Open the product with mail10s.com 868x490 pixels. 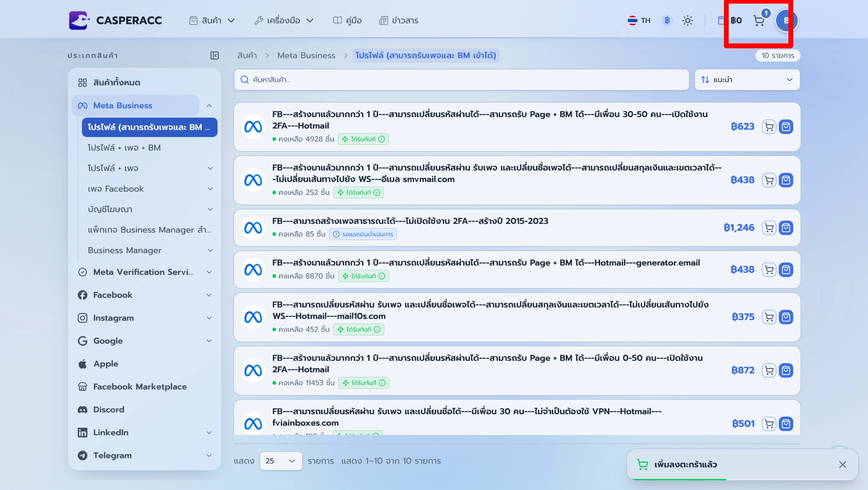coord(490,310)
